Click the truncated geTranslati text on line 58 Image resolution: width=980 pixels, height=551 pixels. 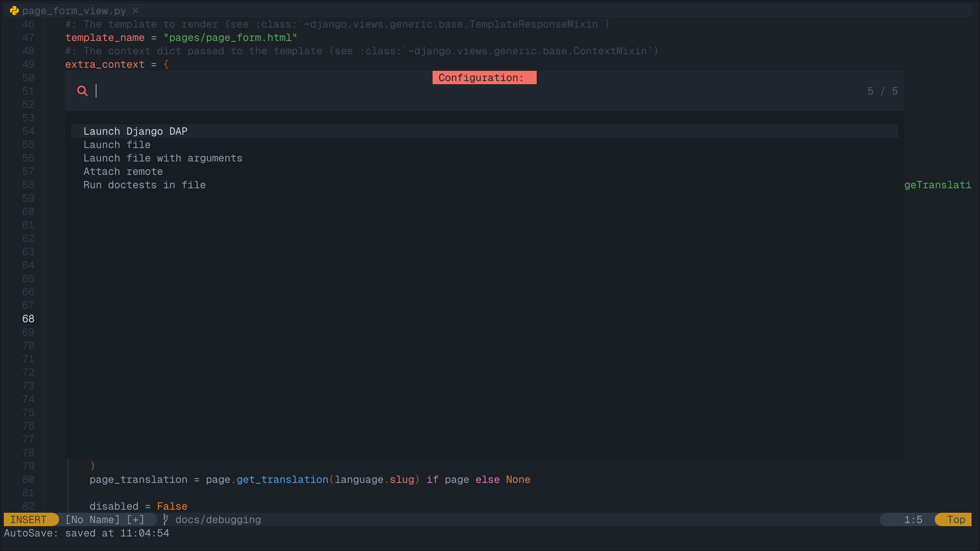click(938, 185)
